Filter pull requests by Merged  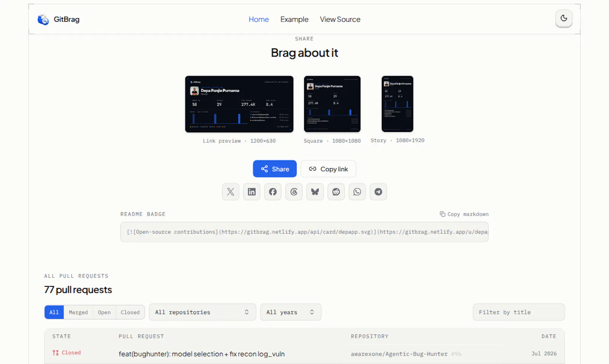pyautogui.click(x=78, y=312)
